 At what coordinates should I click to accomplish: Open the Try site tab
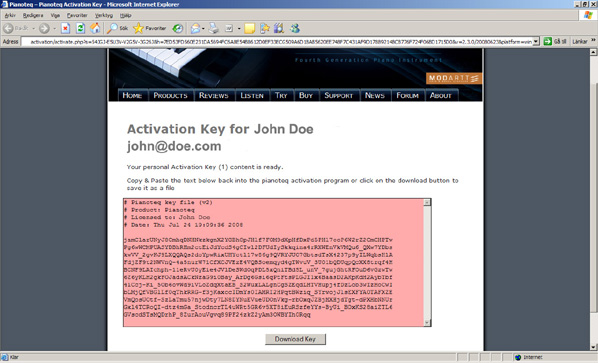(x=281, y=95)
